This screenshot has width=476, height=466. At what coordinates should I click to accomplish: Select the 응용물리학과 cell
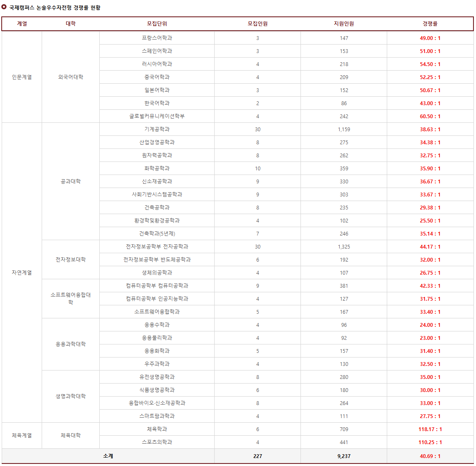157,338
